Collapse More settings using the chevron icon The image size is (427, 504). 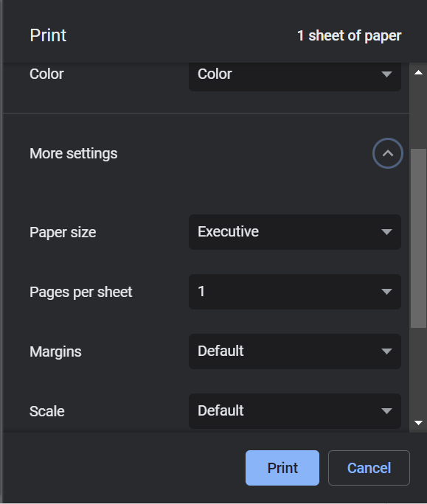click(388, 153)
